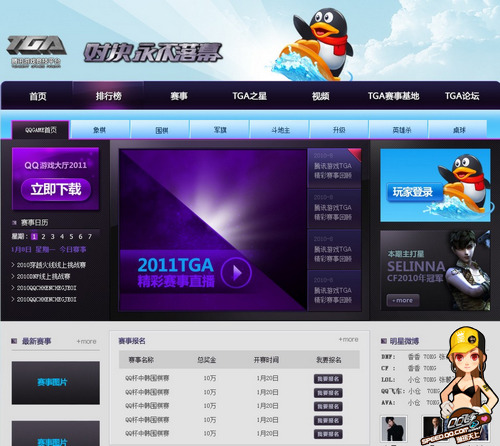Open third event link in calendar list

[46, 288]
